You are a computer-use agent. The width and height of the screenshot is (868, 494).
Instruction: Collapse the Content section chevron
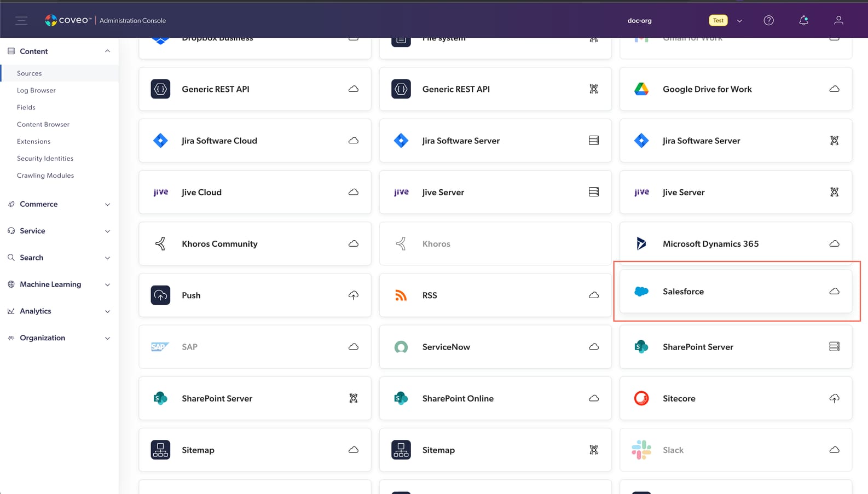[x=107, y=51]
